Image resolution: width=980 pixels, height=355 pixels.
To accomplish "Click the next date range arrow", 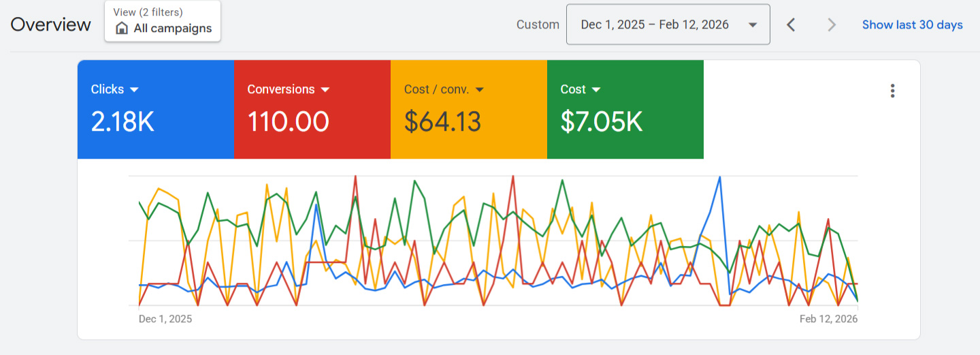I will 831,25.
